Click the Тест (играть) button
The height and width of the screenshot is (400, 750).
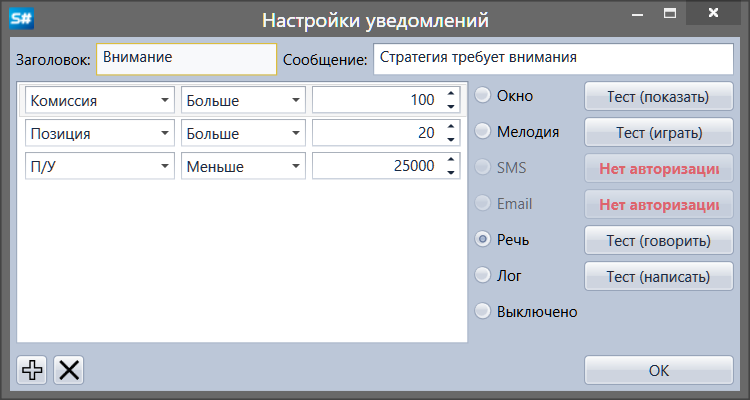[659, 132]
